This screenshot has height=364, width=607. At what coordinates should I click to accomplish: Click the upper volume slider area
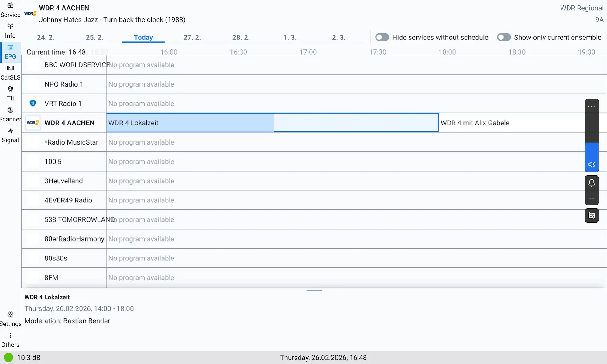[x=592, y=128]
